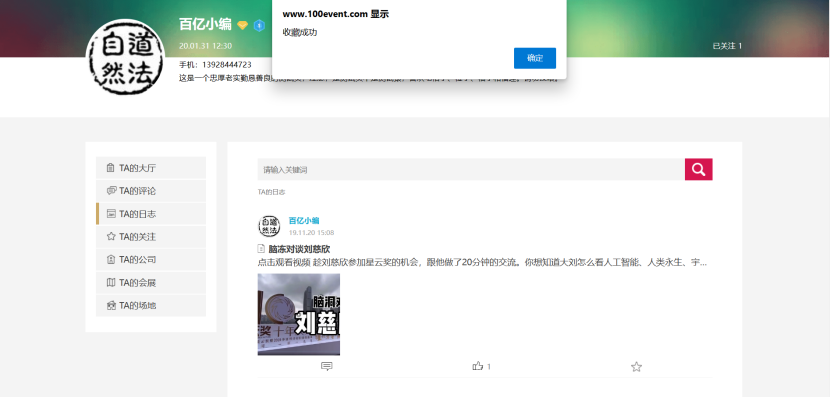Click the large 道法自然 profile avatar
Image resolution: width=830 pixels, height=398 pixels.
tap(125, 57)
